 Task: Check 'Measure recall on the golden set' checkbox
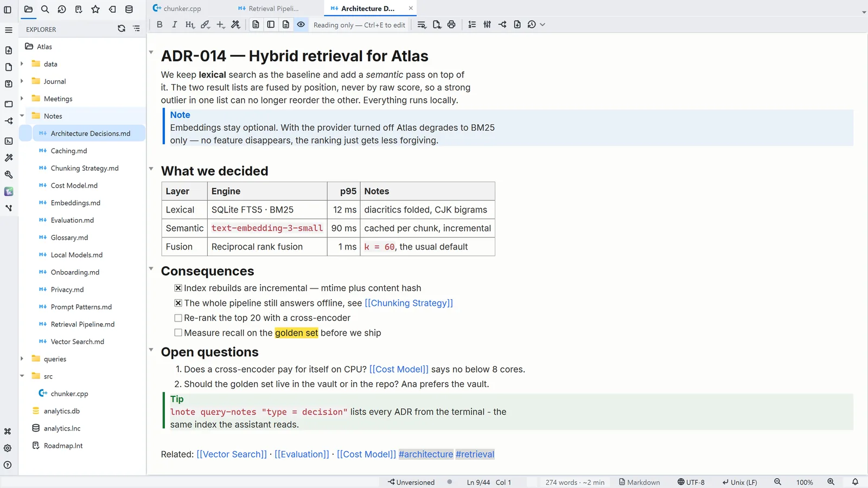click(178, 333)
